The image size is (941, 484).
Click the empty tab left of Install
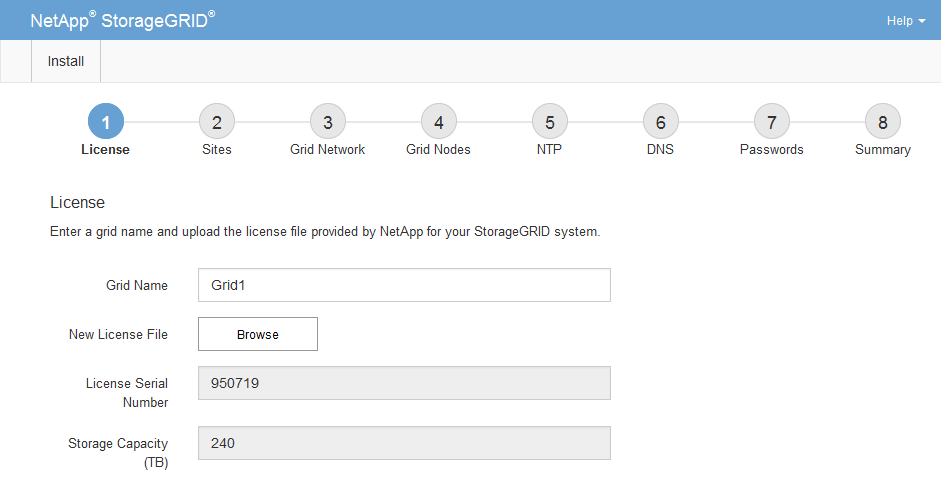[x=16, y=61]
